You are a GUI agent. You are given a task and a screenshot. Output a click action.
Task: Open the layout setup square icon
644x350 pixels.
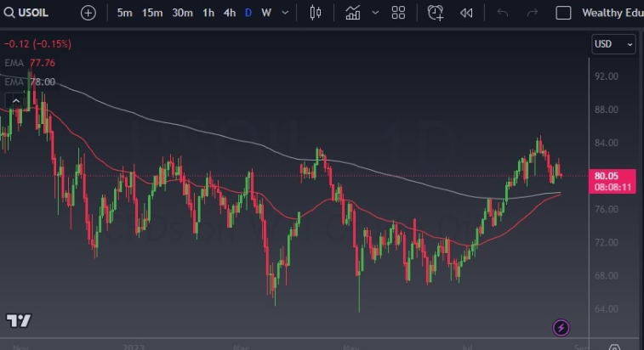[x=563, y=13]
